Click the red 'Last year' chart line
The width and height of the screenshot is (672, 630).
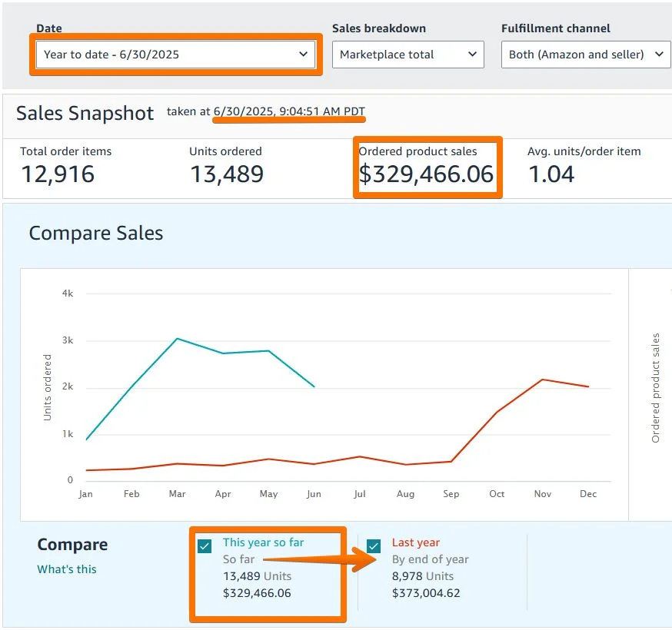542,379
